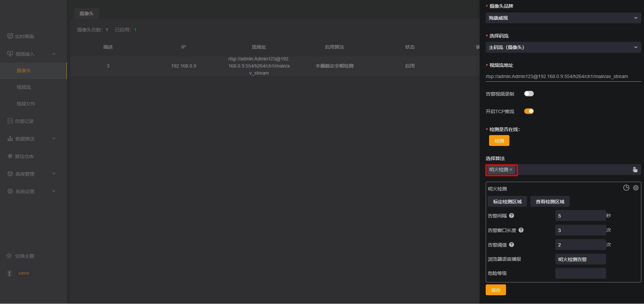Click the admin user avatar icon
The image size is (644, 304).
tap(9, 273)
